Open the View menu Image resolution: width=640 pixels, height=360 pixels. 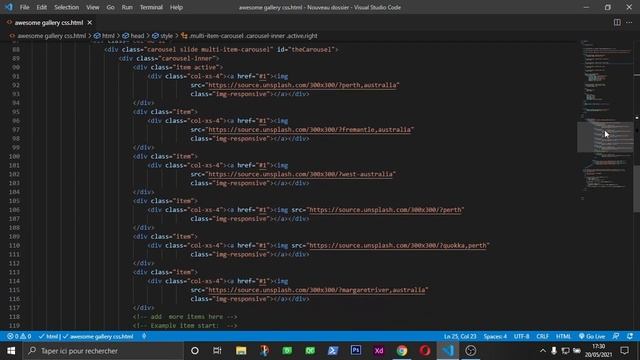tap(93, 7)
